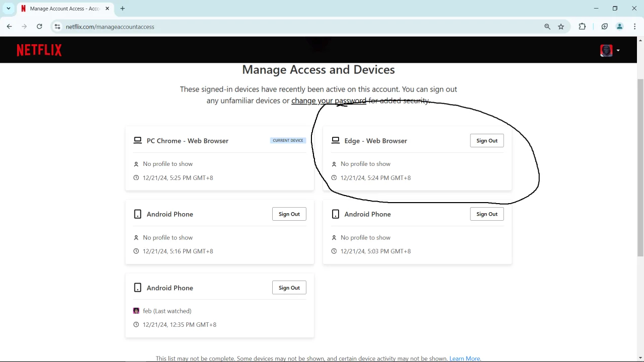644x362 pixels.
Task: Click phone icon of 5:16 PM Android Phone
Action: [x=137, y=214]
